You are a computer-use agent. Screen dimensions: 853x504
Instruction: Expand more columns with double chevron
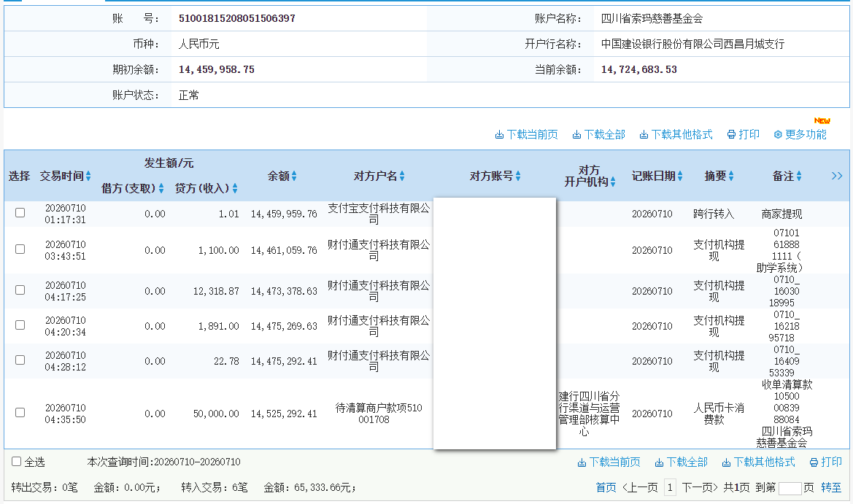point(837,177)
